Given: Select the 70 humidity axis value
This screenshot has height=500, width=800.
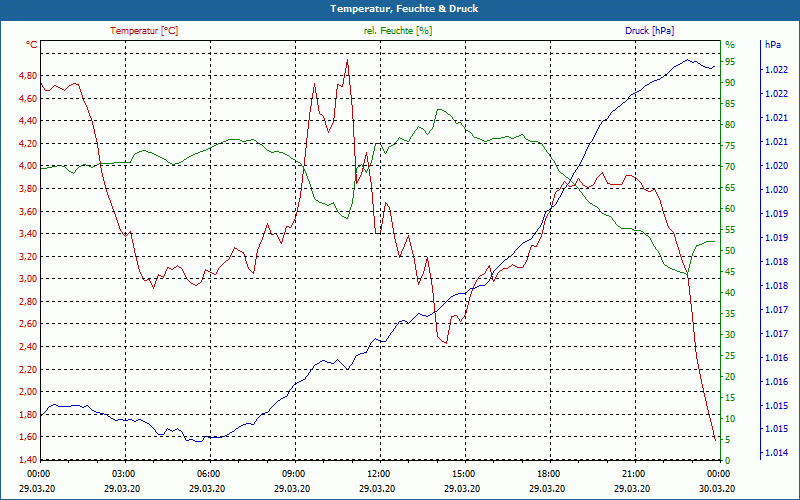Looking at the screenshot, I should [730, 167].
